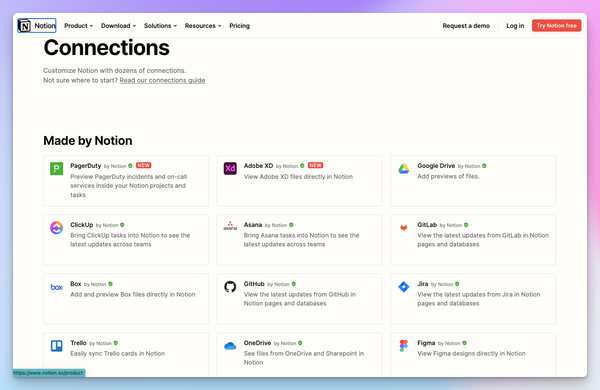Click the Trello board icon

coord(57,346)
